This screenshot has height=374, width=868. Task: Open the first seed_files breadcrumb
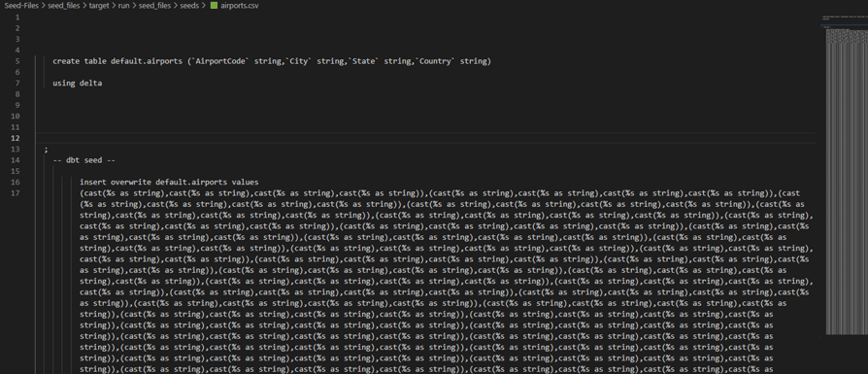(64, 6)
